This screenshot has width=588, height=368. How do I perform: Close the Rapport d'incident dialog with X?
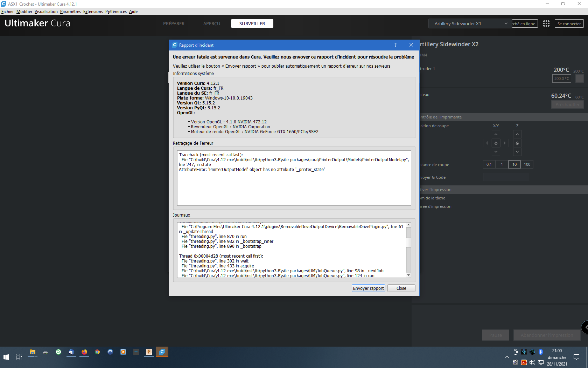411,45
